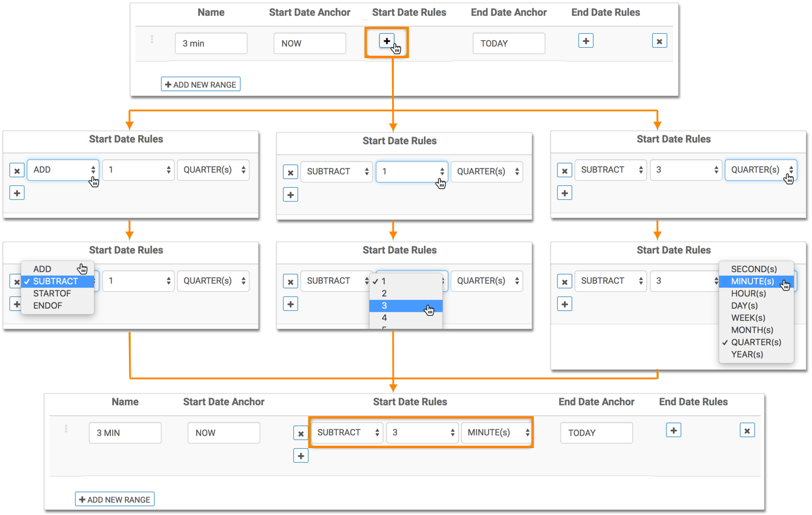Open the ADD operation dropdown

pyautogui.click(x=63, y=170)
